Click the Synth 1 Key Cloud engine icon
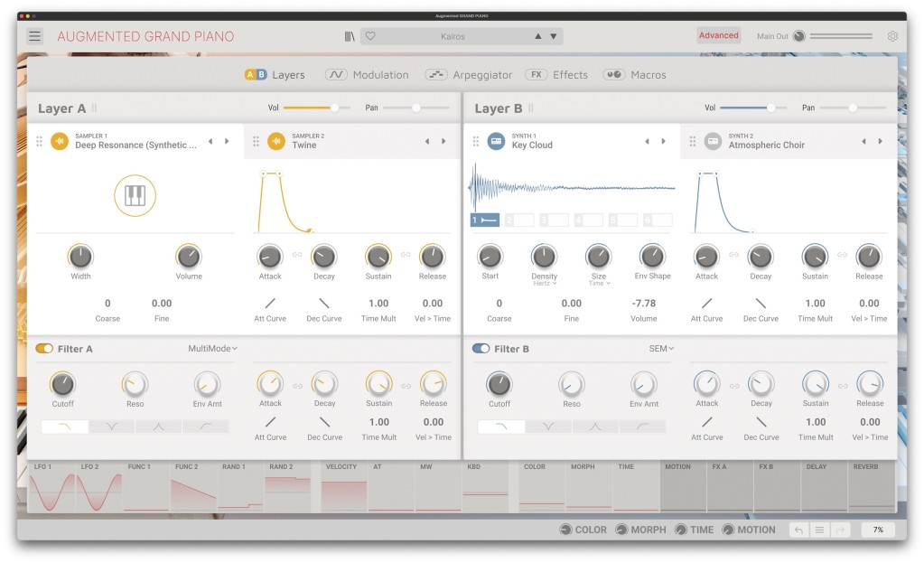This screenshot has width=924, height=563. coord(496,141)
